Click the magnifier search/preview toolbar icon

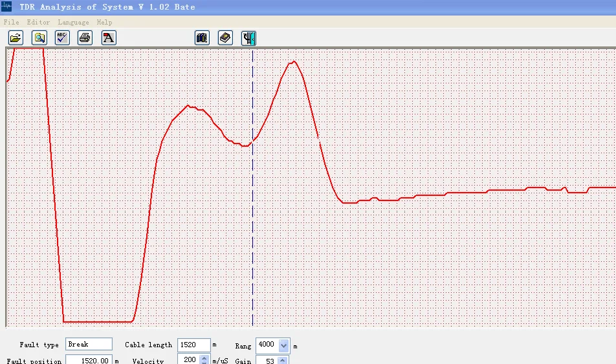pos(39,38)
